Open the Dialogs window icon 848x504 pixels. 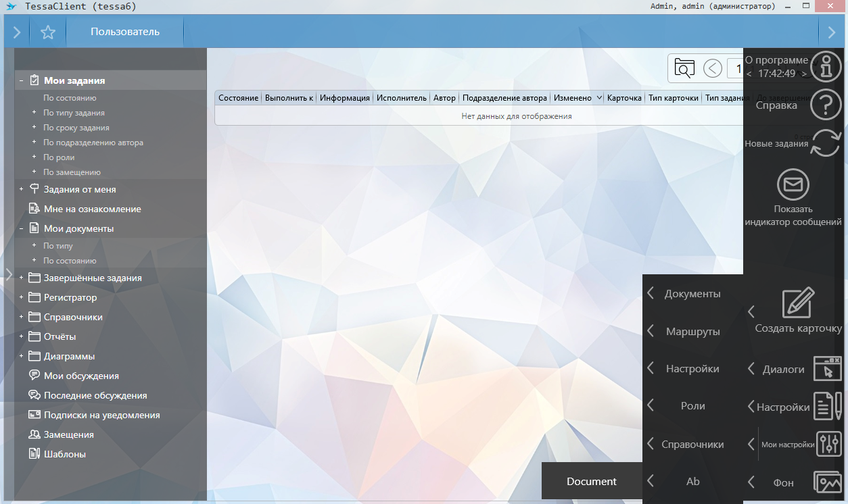coord(828,370)
